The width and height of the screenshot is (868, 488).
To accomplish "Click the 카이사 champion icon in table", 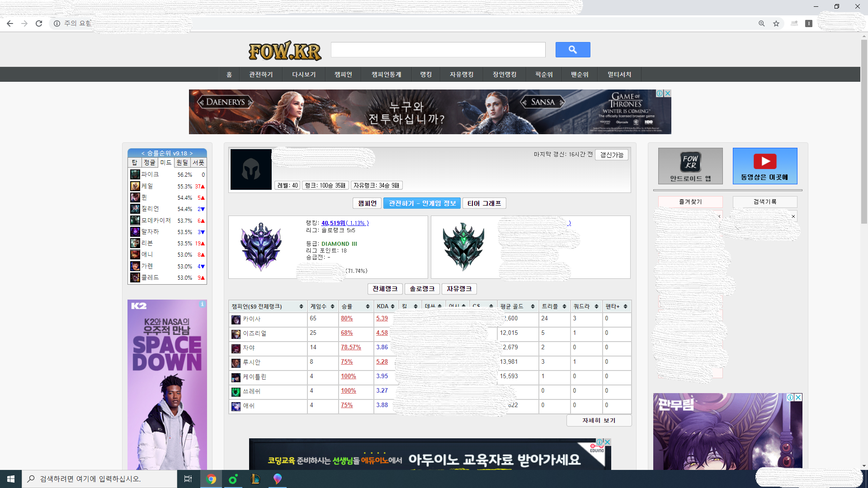I will (x=236, y=320).
